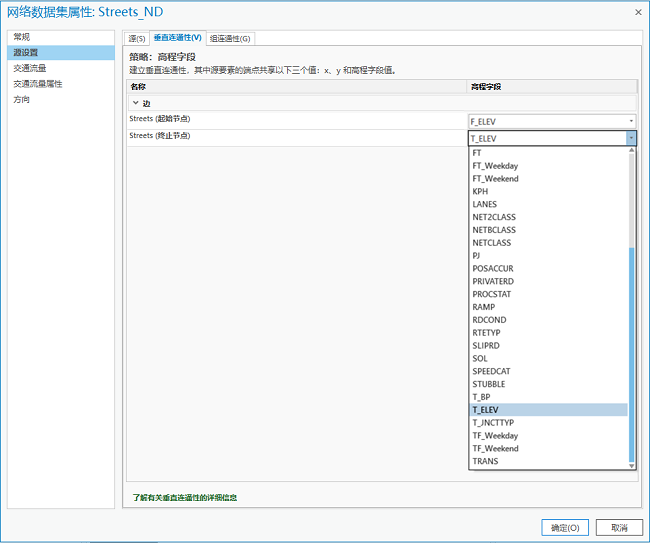This screenshot has width=650, height=543.
Task: Switch to the 组连通性(G) tab
Action: point(230,38)
